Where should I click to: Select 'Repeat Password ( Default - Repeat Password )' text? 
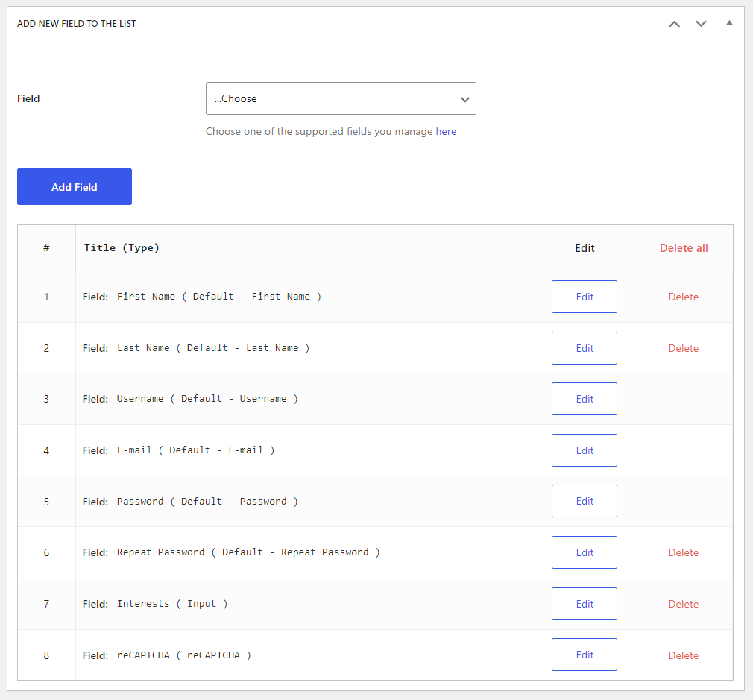(248, 552)
